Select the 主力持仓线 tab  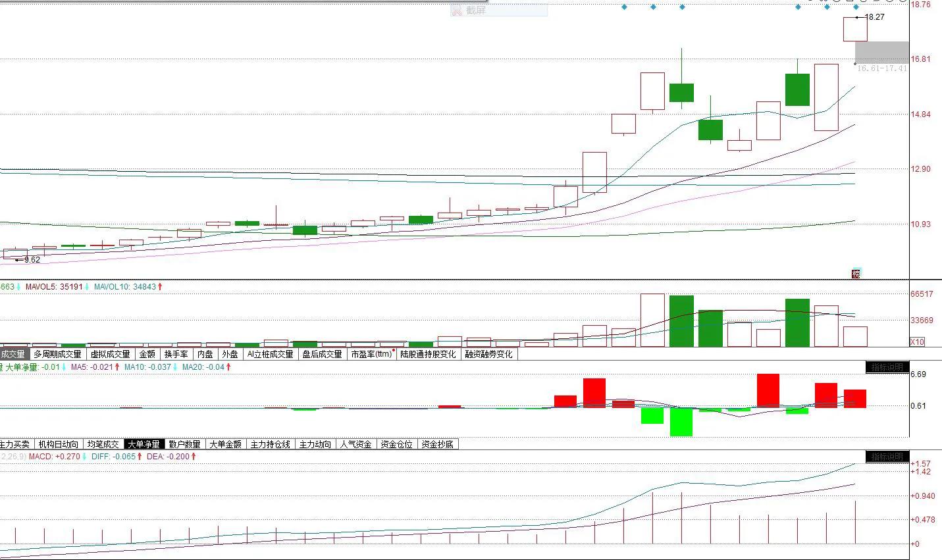(271, 444)
